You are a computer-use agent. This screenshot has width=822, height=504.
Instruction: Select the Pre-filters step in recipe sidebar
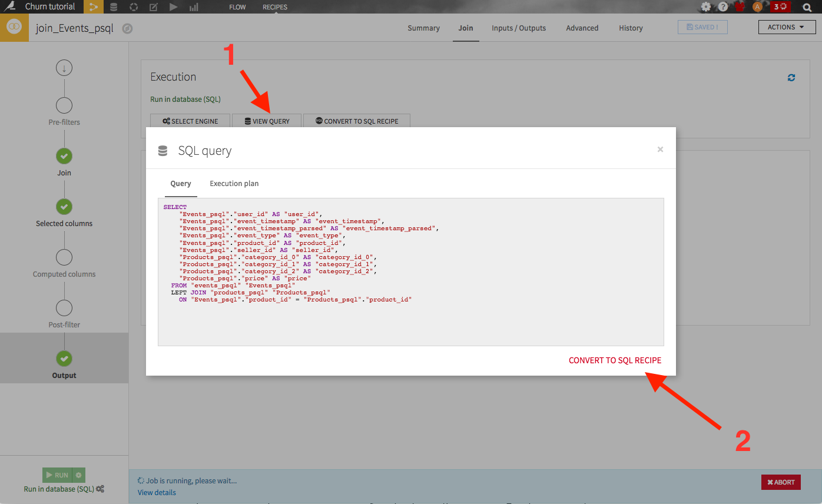[64, 105]
